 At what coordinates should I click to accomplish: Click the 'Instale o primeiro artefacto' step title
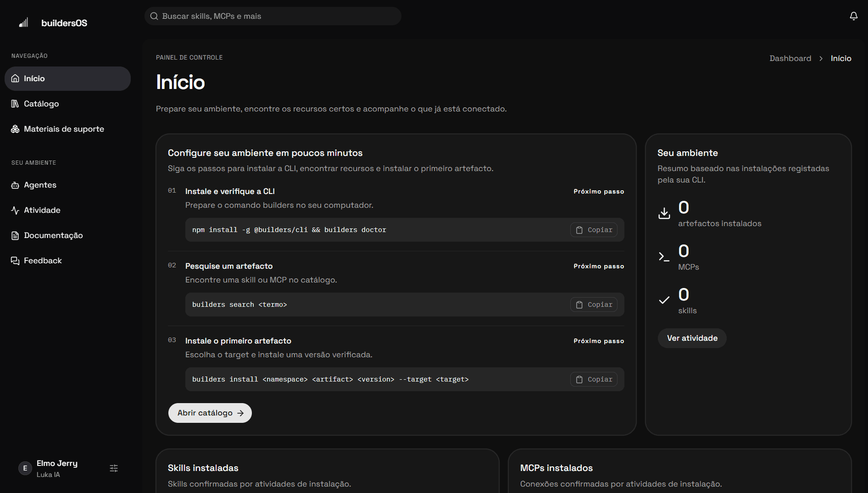238,341
